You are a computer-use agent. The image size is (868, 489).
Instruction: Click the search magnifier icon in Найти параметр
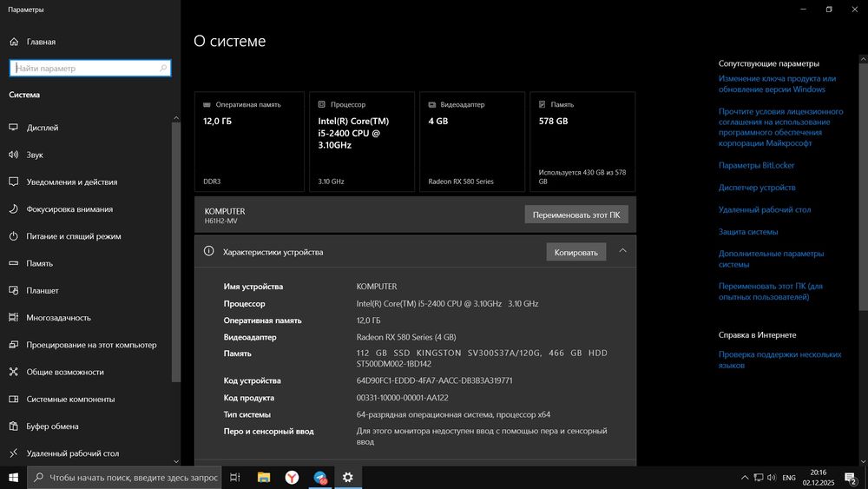click(x=163, y=68)
